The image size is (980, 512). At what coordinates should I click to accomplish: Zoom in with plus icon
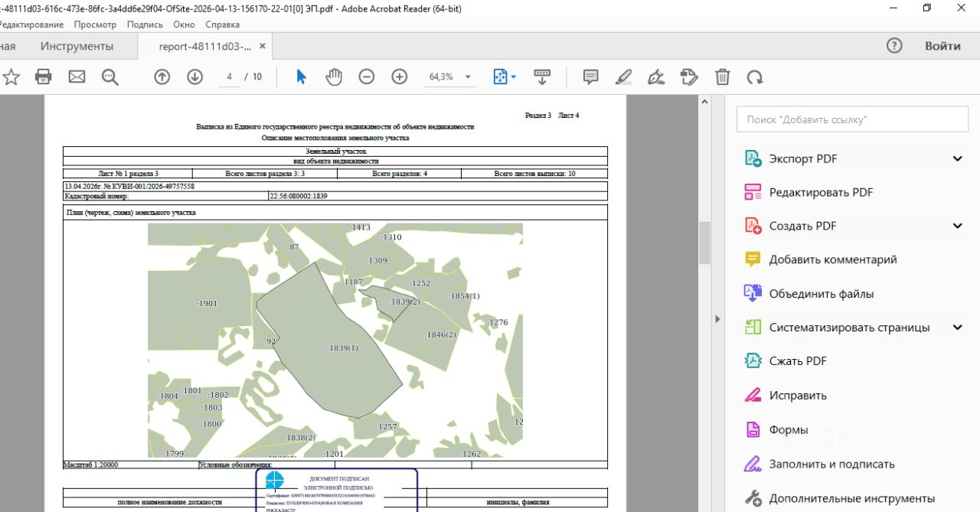pos(400,77)
